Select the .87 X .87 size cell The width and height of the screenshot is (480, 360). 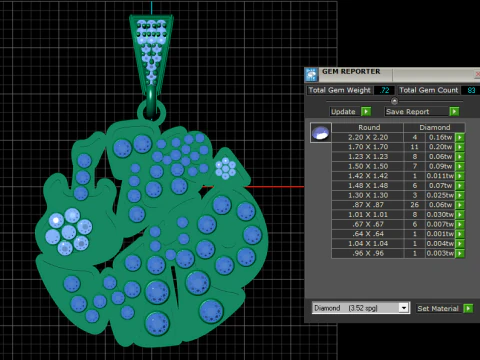tap(368, 205)
